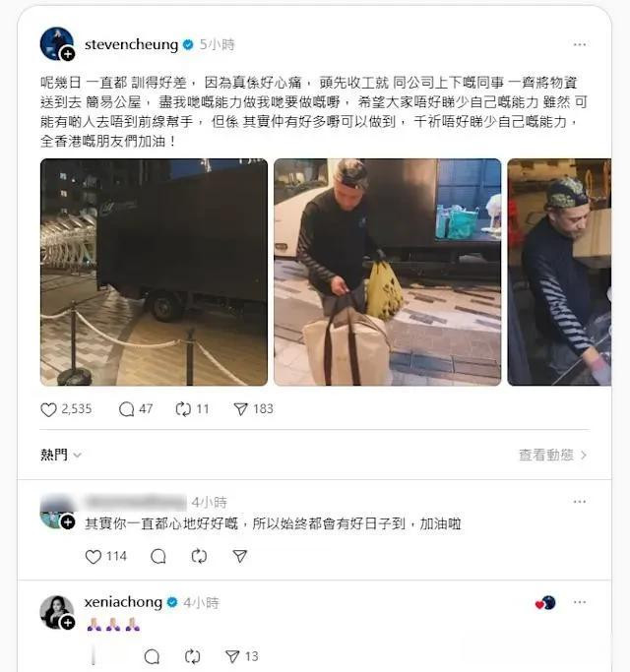Share the main post showing 183 shares
630x672 pixels.
[x=240, y=409]
